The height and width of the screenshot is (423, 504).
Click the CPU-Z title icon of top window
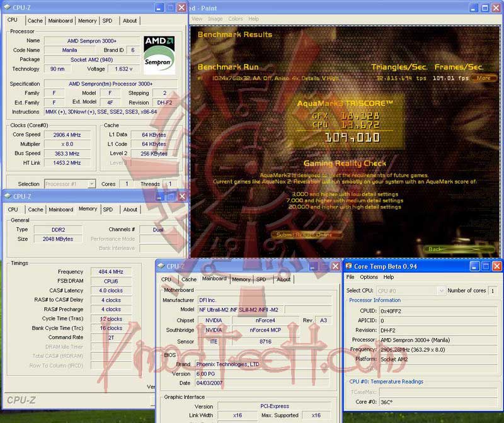tap(8, 8)
